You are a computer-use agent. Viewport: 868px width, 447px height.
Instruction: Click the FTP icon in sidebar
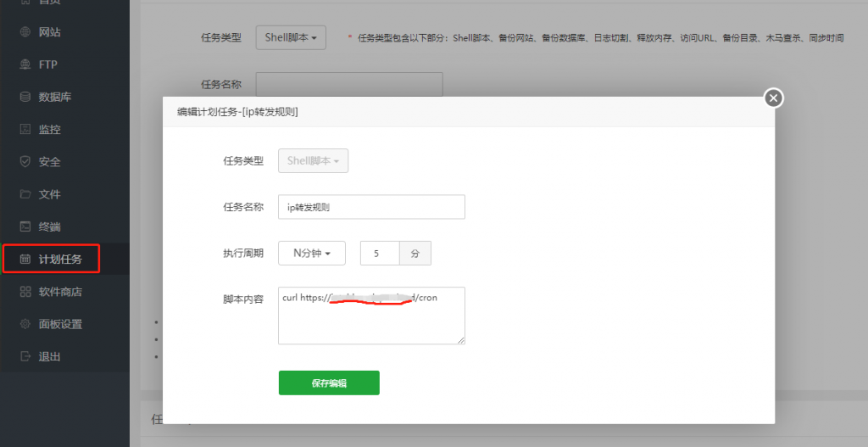[x=25, y=64]
